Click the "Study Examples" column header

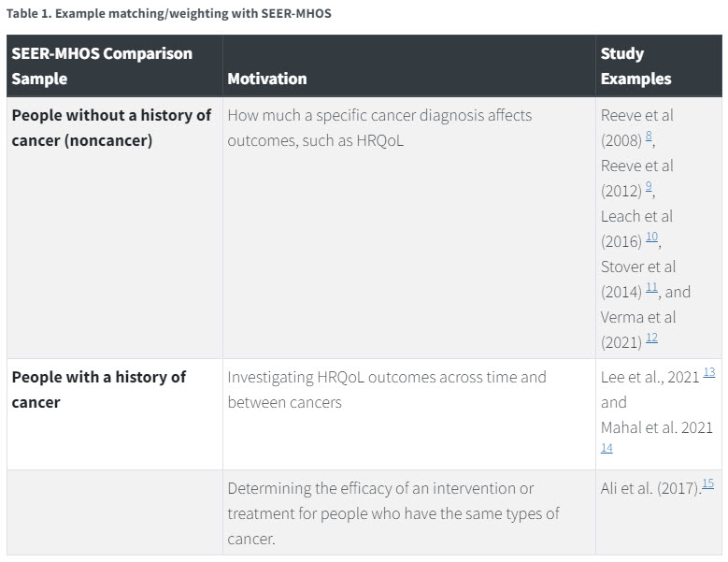tap(635, 65)
